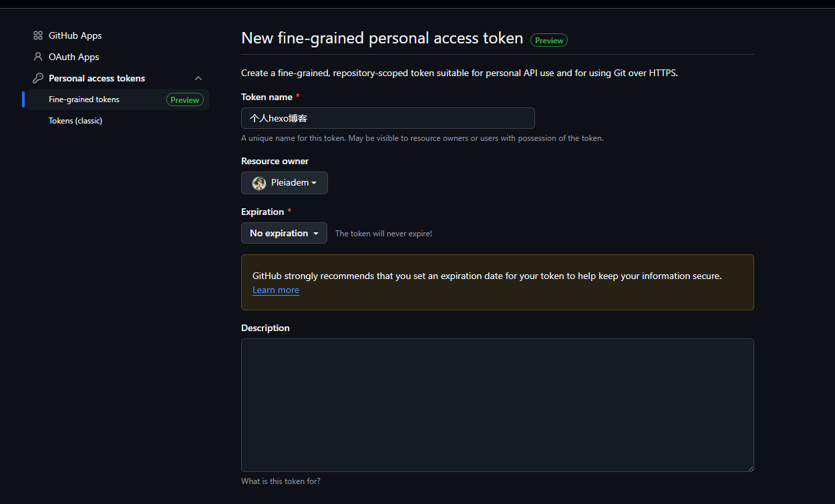Focus the Token name input field

pyautogui.click(x=387, y=118)
